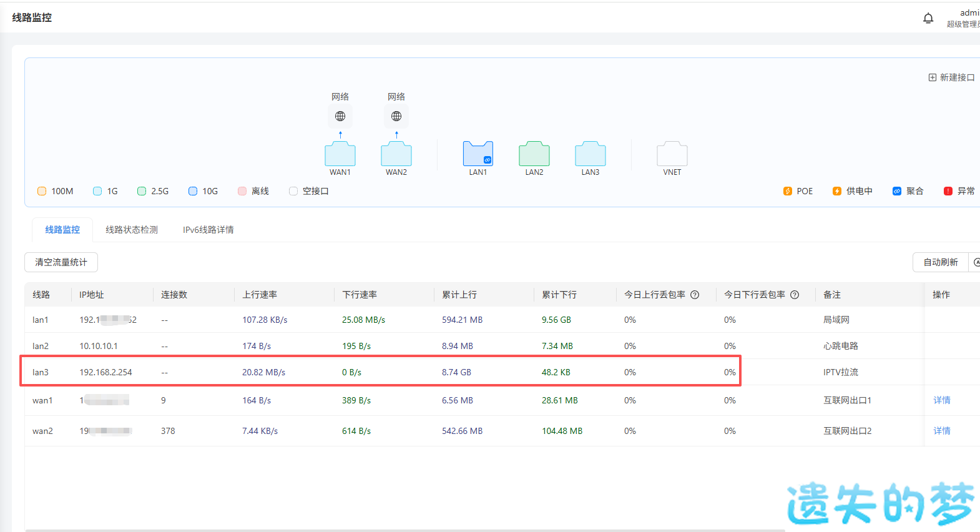980x532 pixels.
Task: Open 详情 link for wan2 row
Action: (942, 431)
